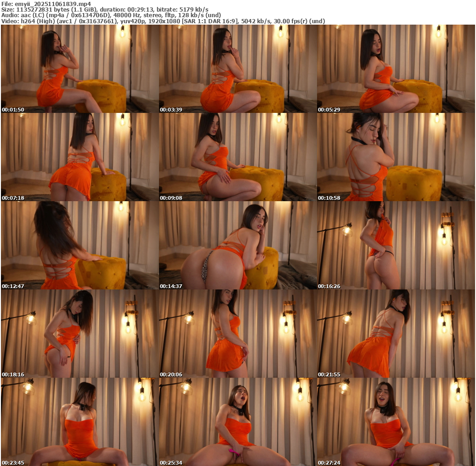Select the Video h264 (High) info line
This screenshot has width=476, height=466.
coord(163,21)
